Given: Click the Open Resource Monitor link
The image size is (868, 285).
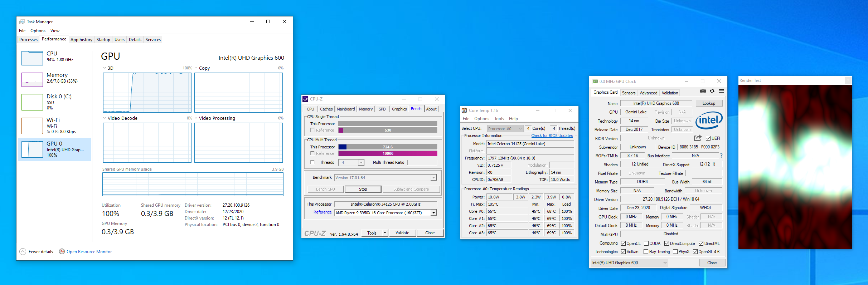Looking at the screenshot, I should coord(89,252).
